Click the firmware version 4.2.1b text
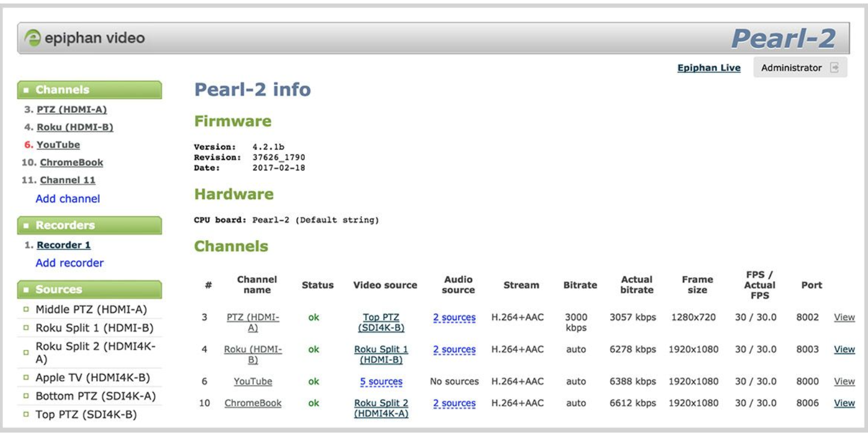The height and width of the screenshot is (443, 868). pos(269,147)
